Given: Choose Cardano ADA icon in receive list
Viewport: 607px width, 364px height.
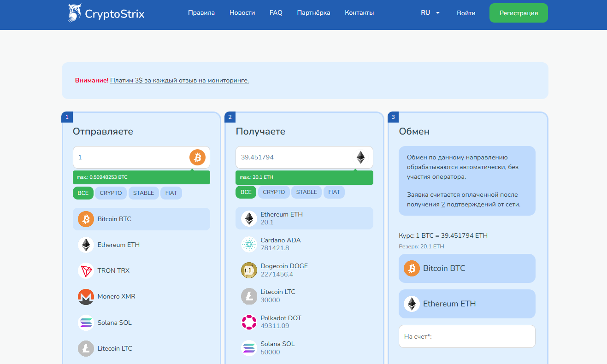Looking at the screenshot, I should pyautogui.click(x=249, y=244).
